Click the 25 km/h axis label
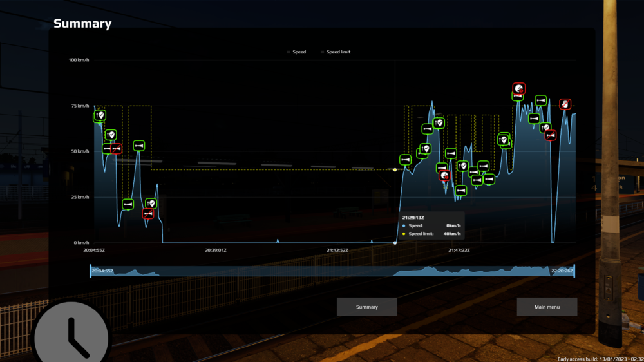This screenshot has height=362, width=644. (80, 197)
